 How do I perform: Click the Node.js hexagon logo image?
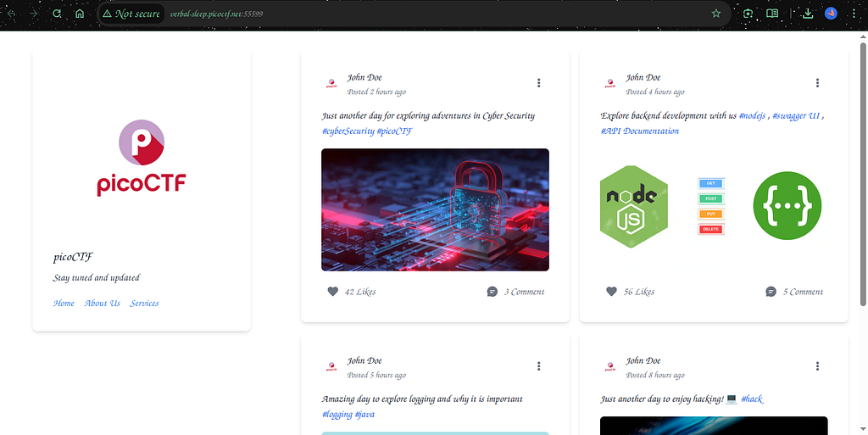[634, 206]
